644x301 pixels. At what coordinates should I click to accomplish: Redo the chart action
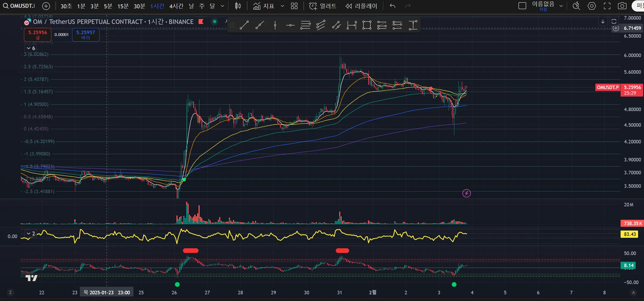[408, 6]
